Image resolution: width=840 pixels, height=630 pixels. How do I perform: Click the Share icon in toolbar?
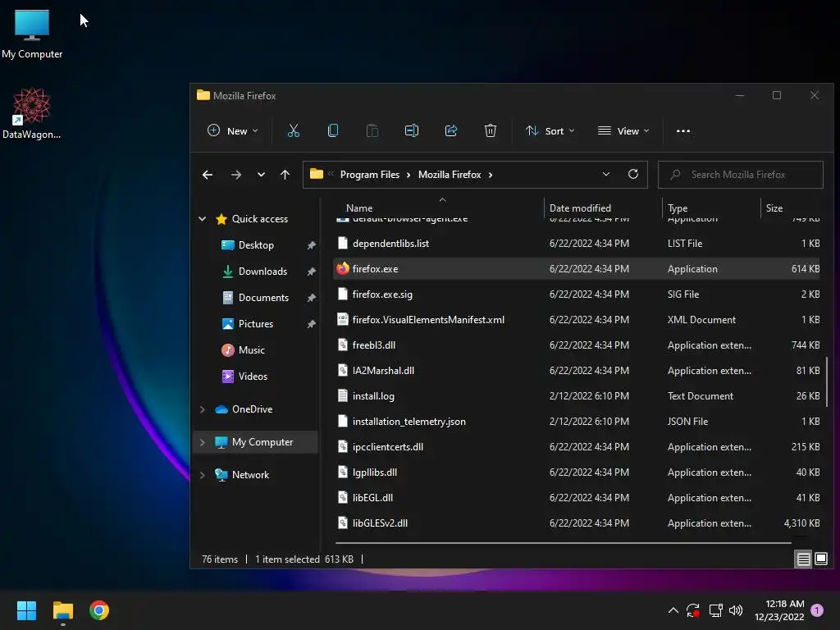point(451,130)
